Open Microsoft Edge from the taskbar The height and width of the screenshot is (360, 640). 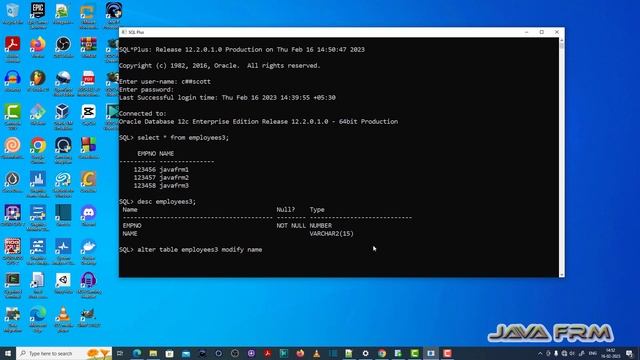(x=137, y=353)
